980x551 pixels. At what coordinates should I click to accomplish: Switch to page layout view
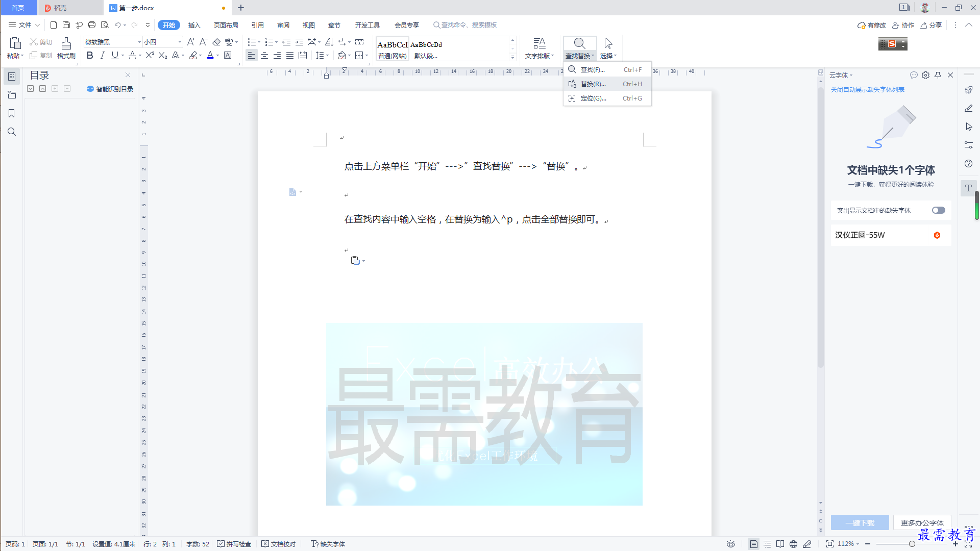point(754,544)
